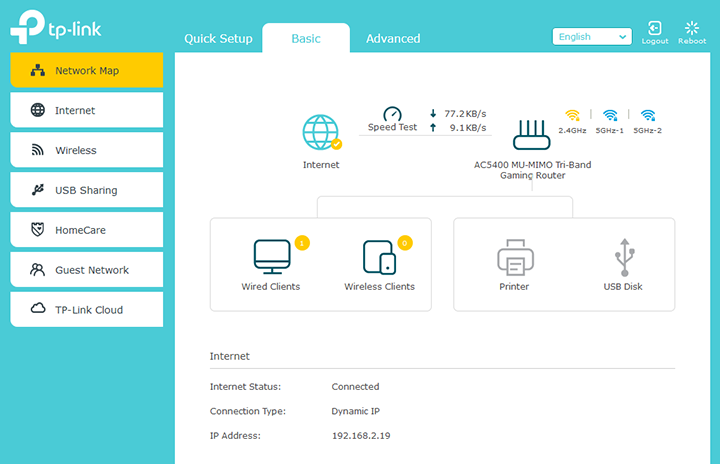Open TP-Link Cloud in sidebar
Screen dimensions: 720x464
[86, 310]
